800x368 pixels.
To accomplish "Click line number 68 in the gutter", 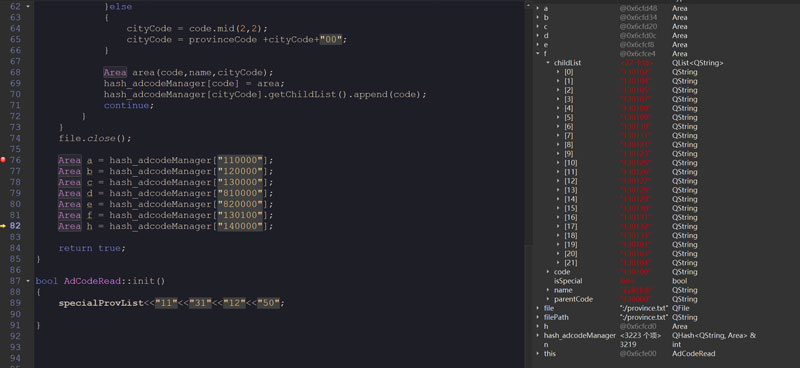I will click(x=15, y=72).
